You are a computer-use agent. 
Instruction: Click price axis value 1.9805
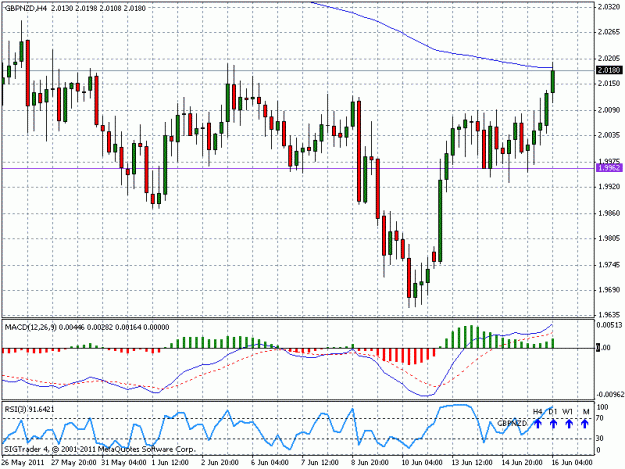tap(609, 238)
